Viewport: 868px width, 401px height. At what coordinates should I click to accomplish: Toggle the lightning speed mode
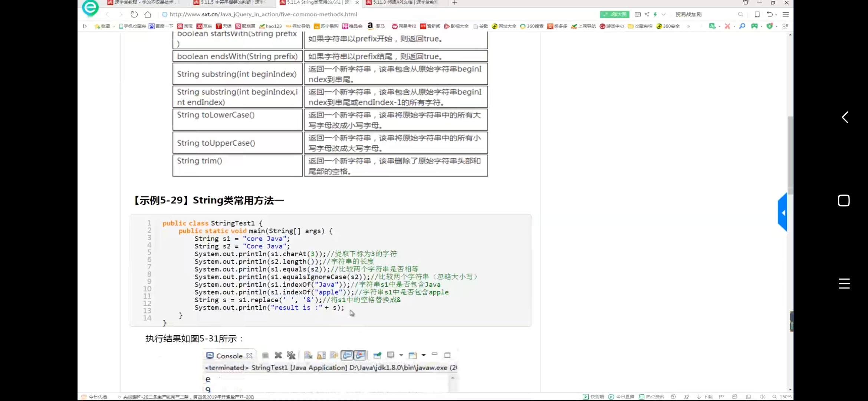pyautogui.click(x=655, y=14)
